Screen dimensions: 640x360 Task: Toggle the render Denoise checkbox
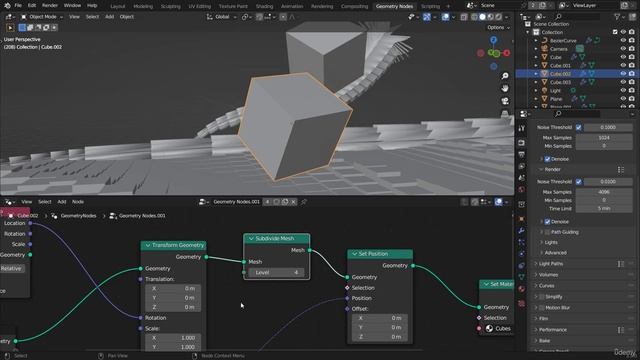(547, 222)
